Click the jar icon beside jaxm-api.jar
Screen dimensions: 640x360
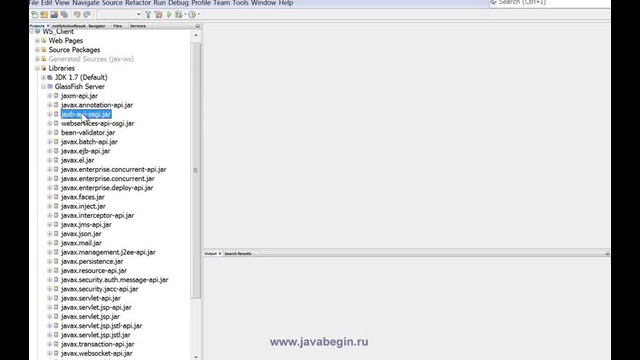click(x=56, y=96)
